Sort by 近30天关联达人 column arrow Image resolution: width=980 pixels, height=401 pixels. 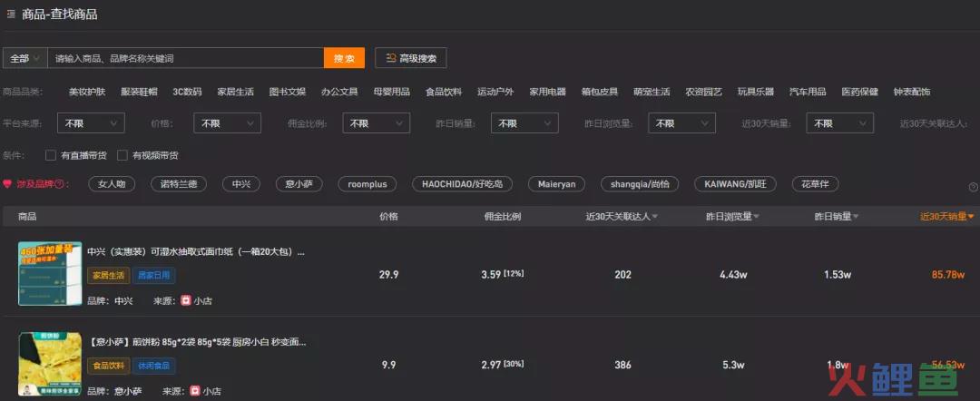pyautogui.click(x=655, y=217)
